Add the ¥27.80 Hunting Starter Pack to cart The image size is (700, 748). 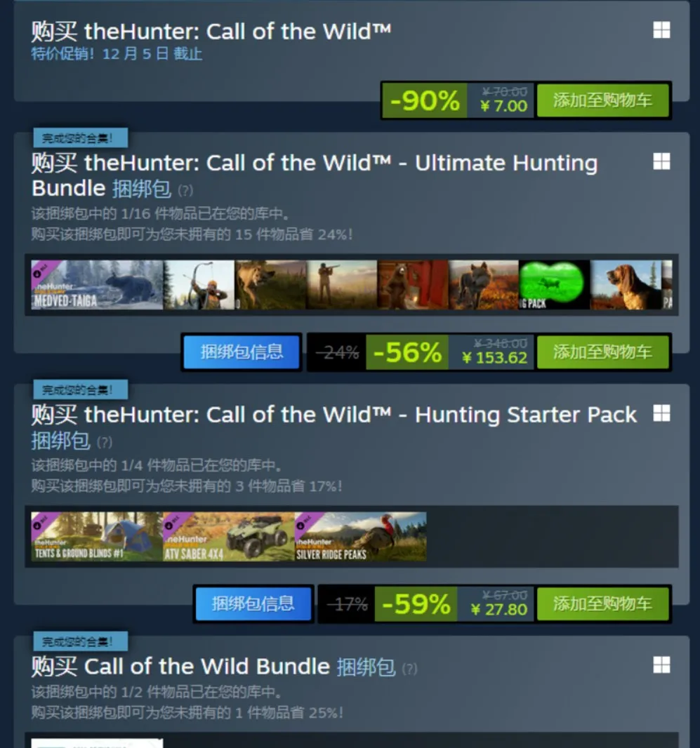tap(602, 604)
